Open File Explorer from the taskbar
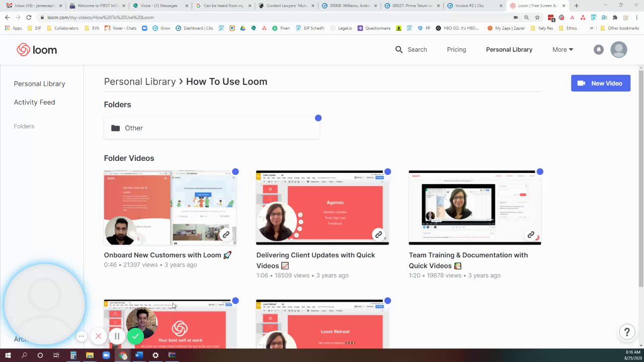The image size is (644, 362). [x=90, y=355]
